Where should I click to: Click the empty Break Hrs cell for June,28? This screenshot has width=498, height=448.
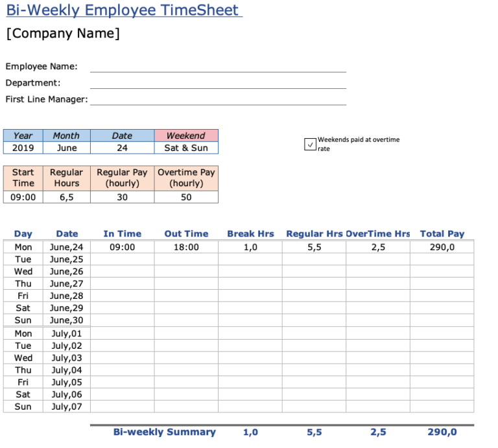(250, 296)
